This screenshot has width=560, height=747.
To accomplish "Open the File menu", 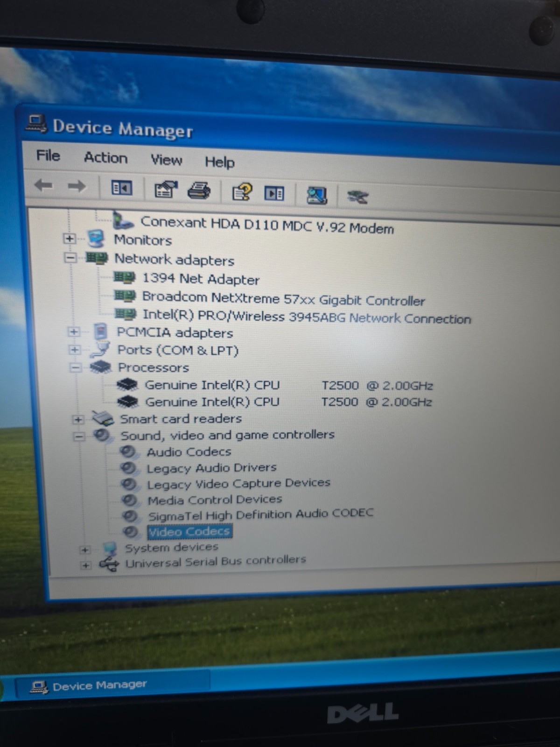I will click(x=48, y=155).
